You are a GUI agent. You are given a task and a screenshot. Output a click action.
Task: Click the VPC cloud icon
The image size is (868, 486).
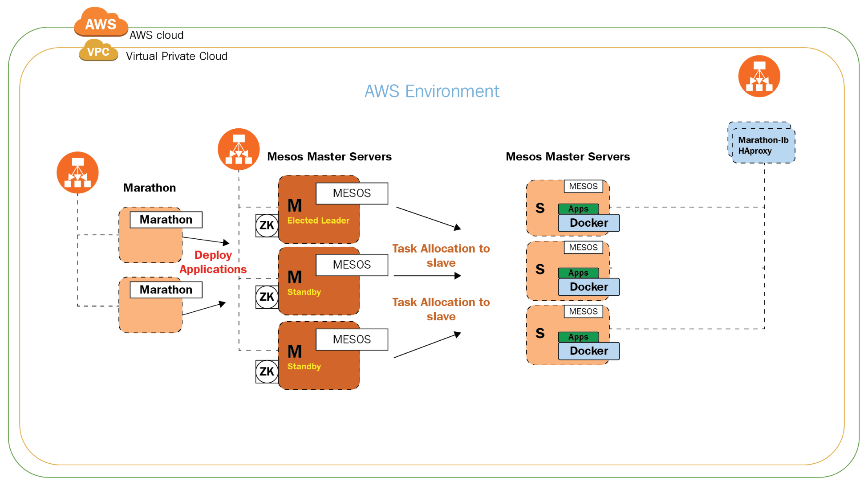[98, 51]
